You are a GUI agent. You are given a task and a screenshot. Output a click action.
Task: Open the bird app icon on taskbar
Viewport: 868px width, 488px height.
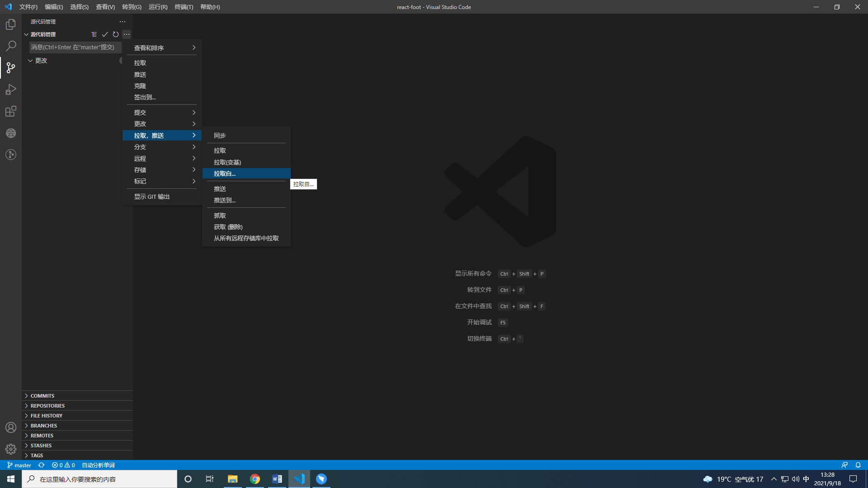[321, 479]
